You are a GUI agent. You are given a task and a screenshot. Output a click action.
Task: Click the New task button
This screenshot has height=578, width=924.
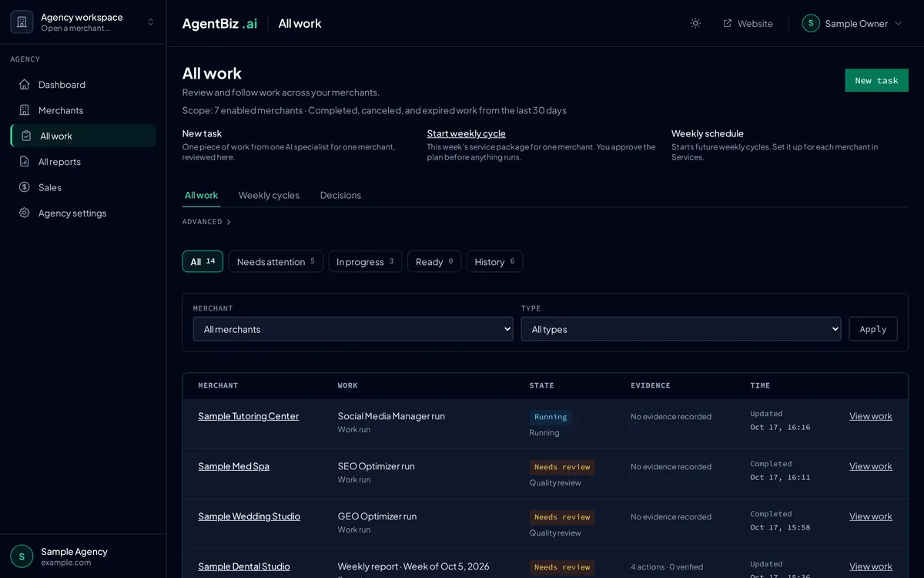point(876,80)
